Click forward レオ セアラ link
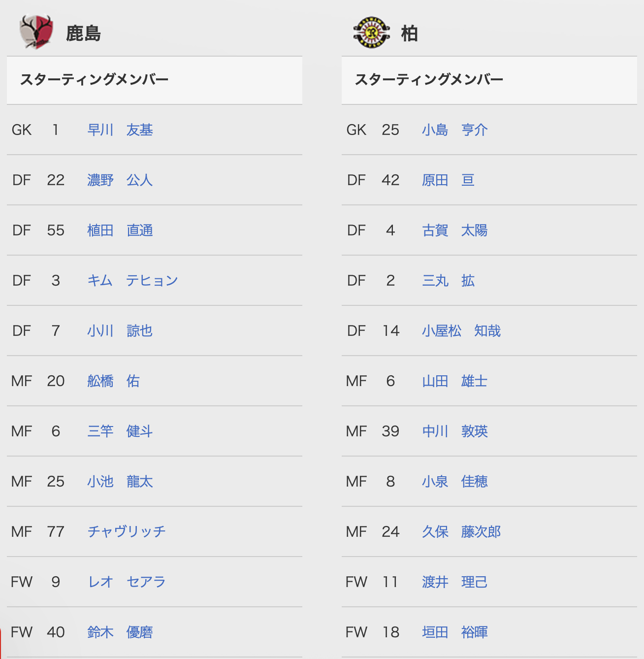 pos(127,582)
